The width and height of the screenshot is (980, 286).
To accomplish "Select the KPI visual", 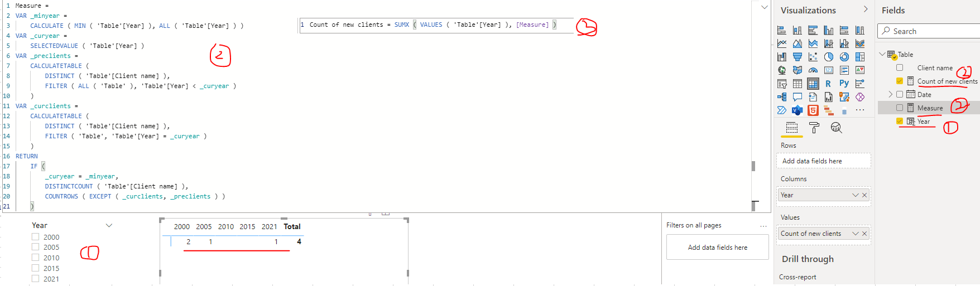I will tap(860, 70).
